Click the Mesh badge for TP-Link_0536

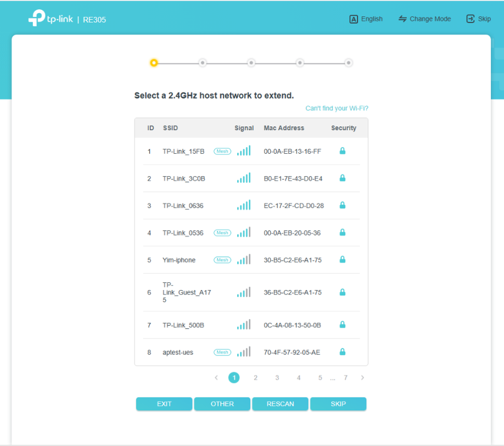click(x=222, y=233)
